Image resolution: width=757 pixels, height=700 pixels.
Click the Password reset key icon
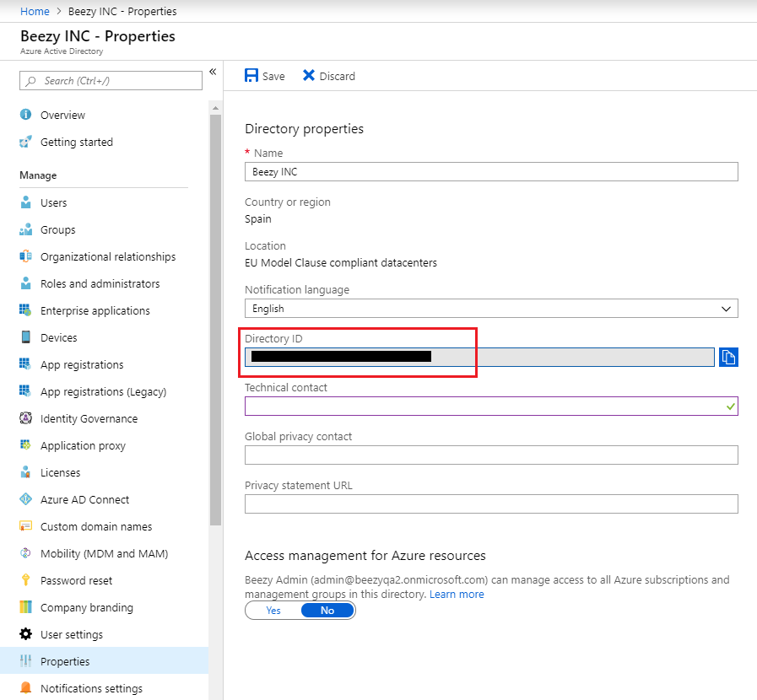click(x=25, y=580)
